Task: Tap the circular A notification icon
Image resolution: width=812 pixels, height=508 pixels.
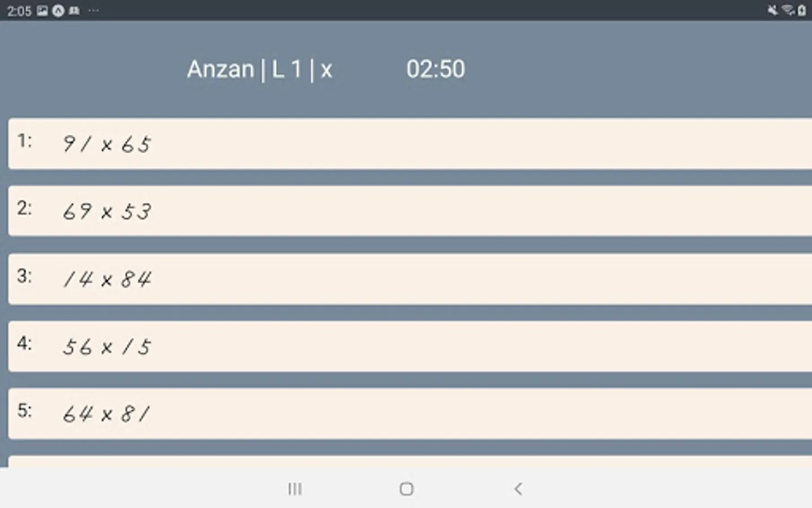Action: tap(58, 11)
